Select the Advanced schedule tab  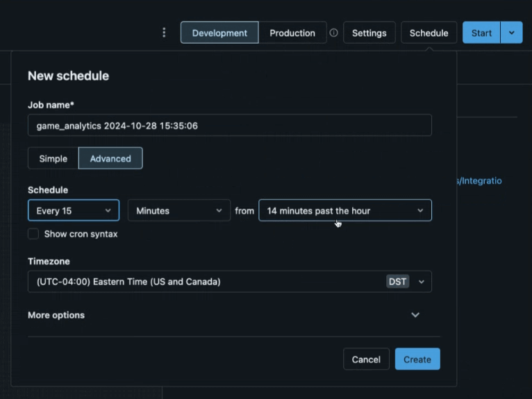point(110,158)
